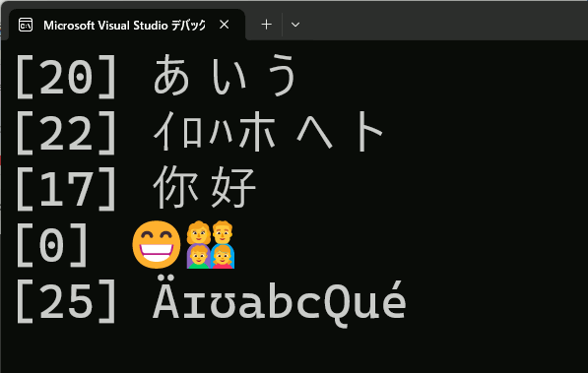
Task: Click the [20] prefix on first line
Action: coord(66,77)
